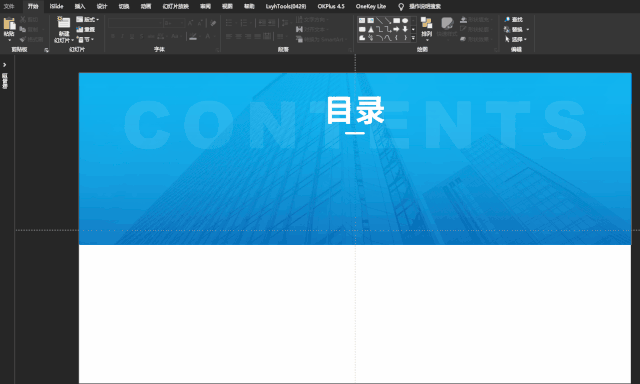Click the Find magnifier button
Screen dimensions: 640x384
[513, 20]
